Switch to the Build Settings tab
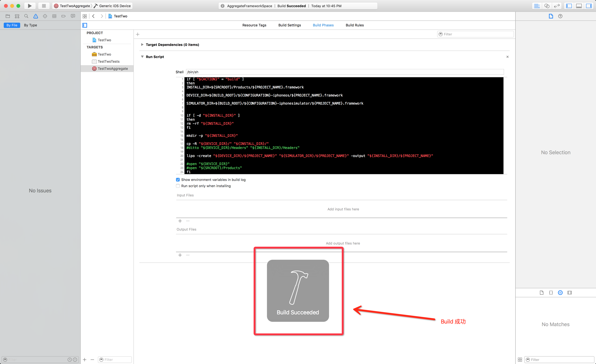Viewport: 596px width, 364px height. [x=289, y=25]
